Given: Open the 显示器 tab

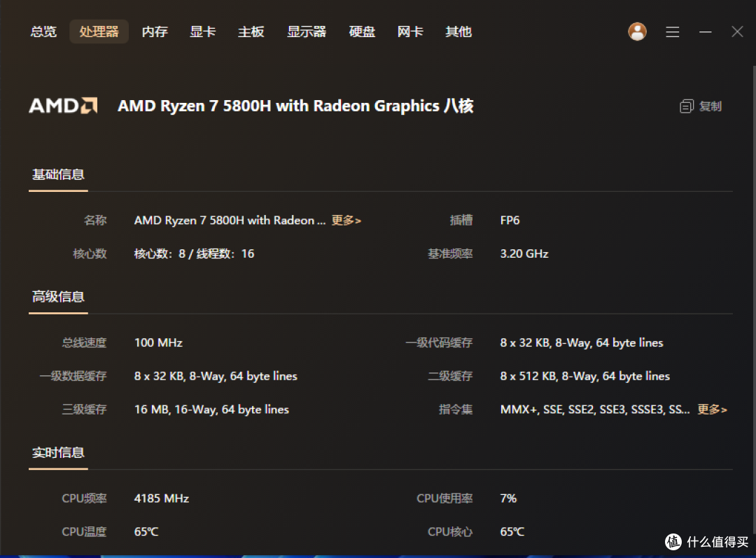Looking at the screenshot, I should click(x=307, y=32).
